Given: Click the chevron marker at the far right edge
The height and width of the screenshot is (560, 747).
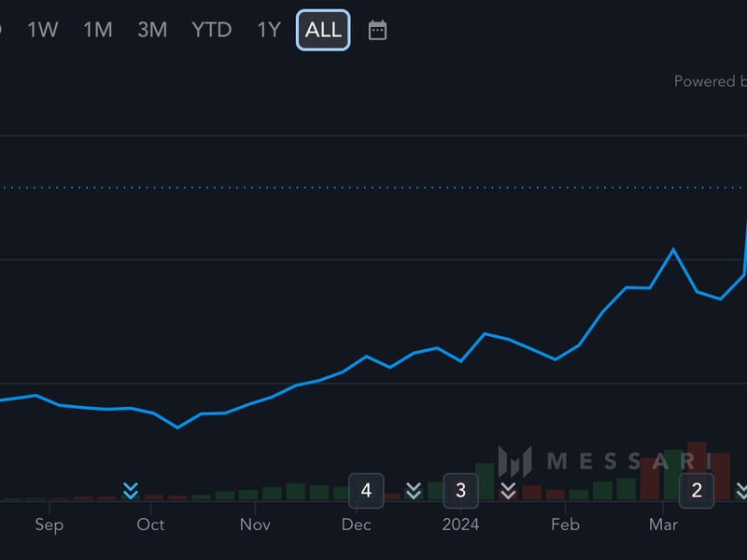Looking at the screenshot, I should (x=740, y=492).
